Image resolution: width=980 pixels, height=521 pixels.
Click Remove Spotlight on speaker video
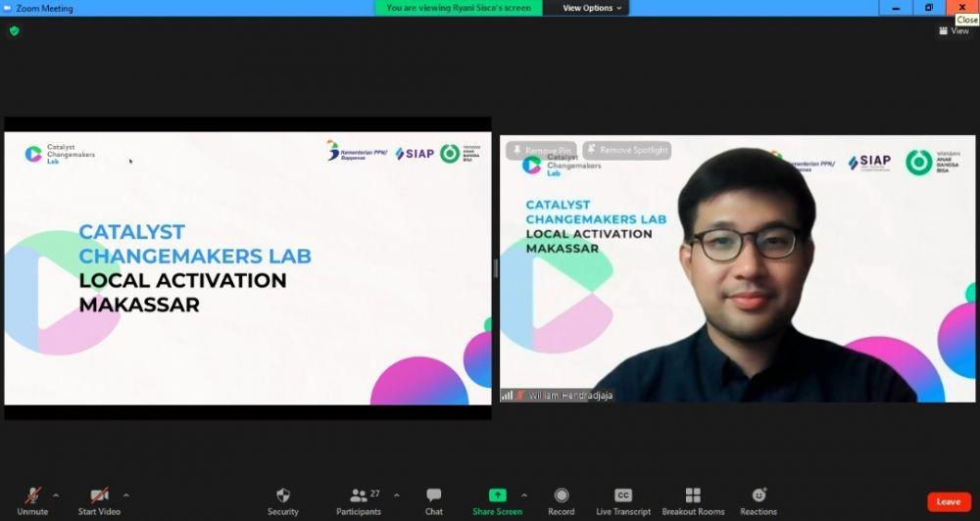click(x=627, y=150)
